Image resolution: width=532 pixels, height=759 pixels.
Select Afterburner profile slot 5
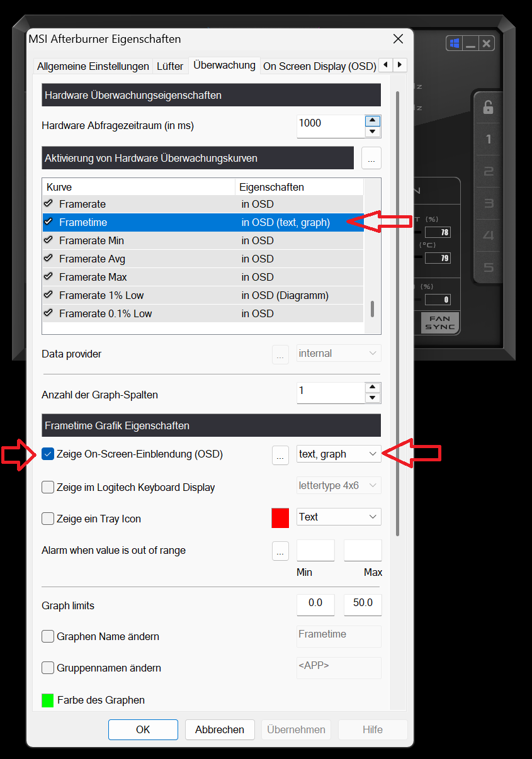(489, 267)
